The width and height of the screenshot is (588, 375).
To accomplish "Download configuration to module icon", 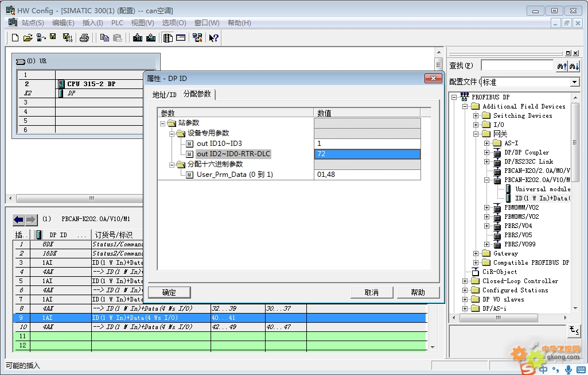I will 138,37.
